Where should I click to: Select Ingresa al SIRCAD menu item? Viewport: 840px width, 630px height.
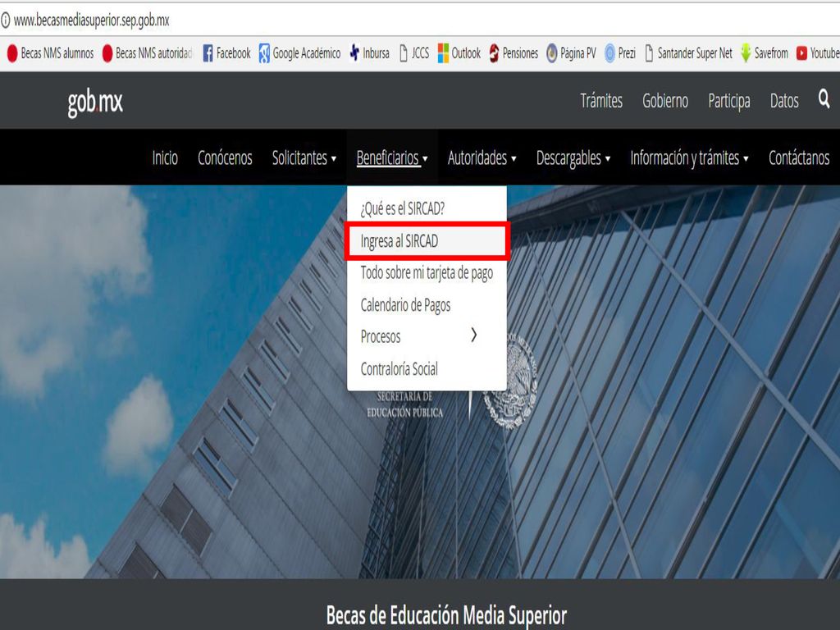coord(427,241)
